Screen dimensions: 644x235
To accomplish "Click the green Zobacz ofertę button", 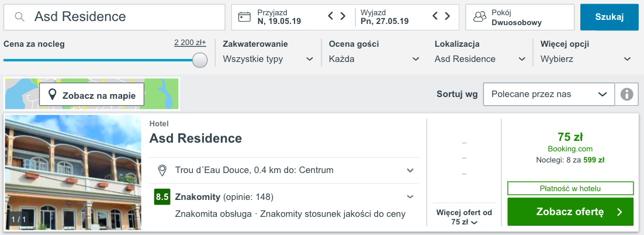I will 570,212.
